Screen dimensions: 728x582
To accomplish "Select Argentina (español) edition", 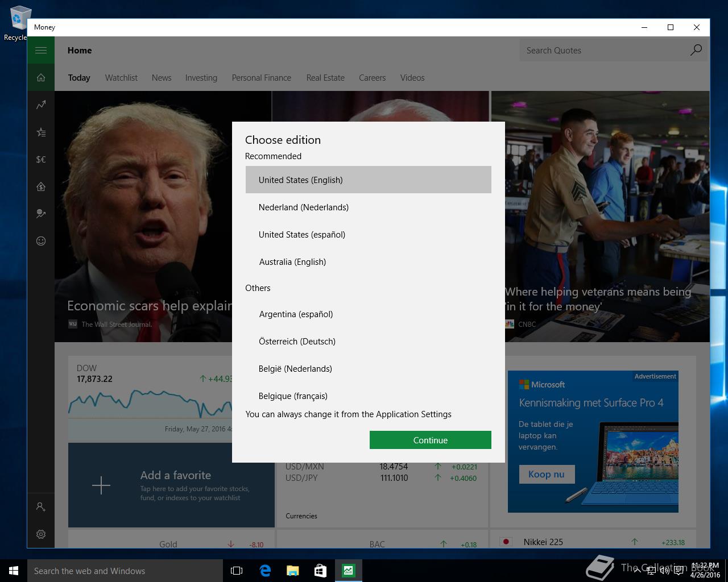I will click(369, 314).
